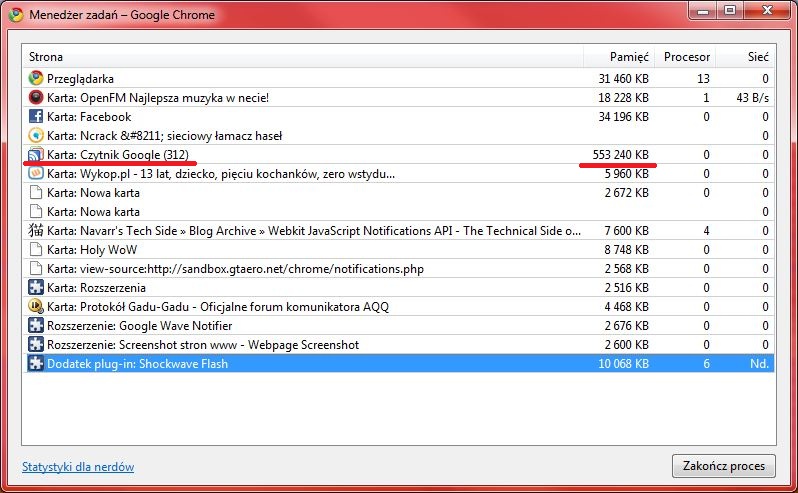Image resolution: width=798 pixels, height=493 pixels.
Task: Open the Statystyki dla nerdów link
Action: pos(78,467)
